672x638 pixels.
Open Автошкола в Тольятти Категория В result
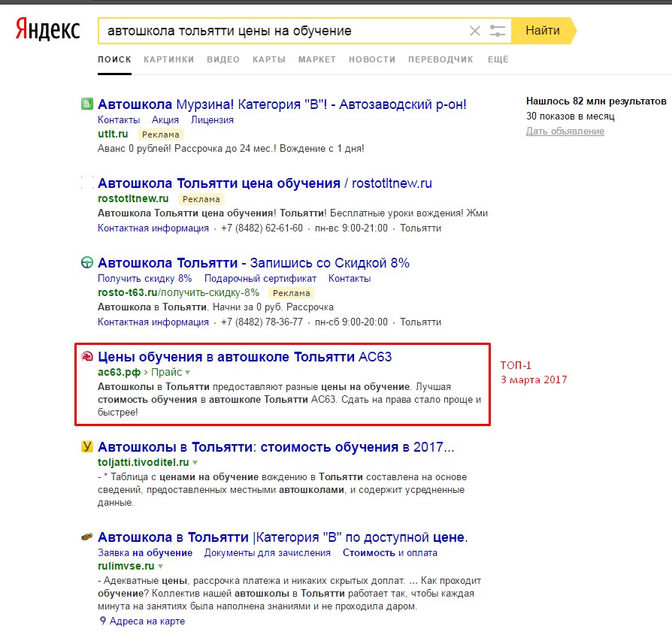[x=283, y=537]
